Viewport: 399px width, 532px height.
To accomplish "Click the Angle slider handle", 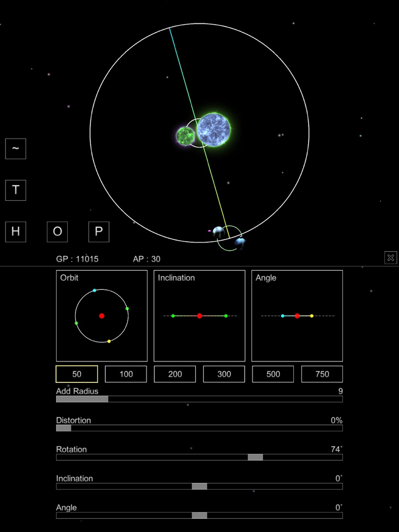I will click(x=199, y=516).
